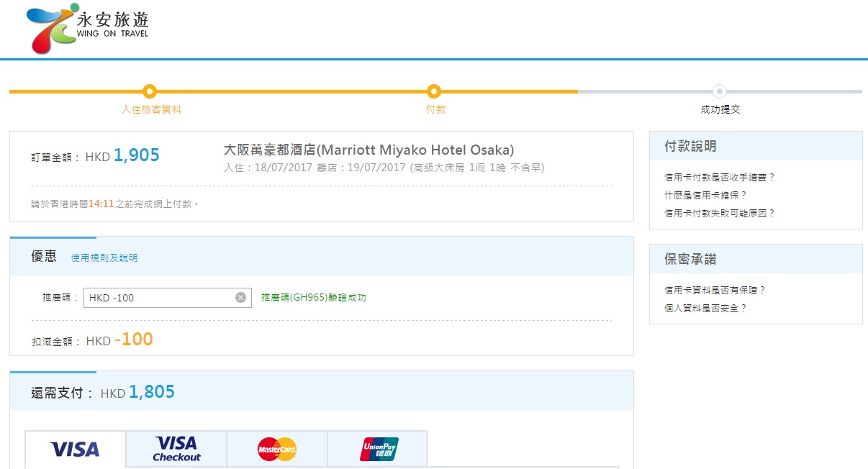Screen dimensions: 868x469
Task: Click the check-in date 18/07/2017 line
Action: [x=384, y=168]
